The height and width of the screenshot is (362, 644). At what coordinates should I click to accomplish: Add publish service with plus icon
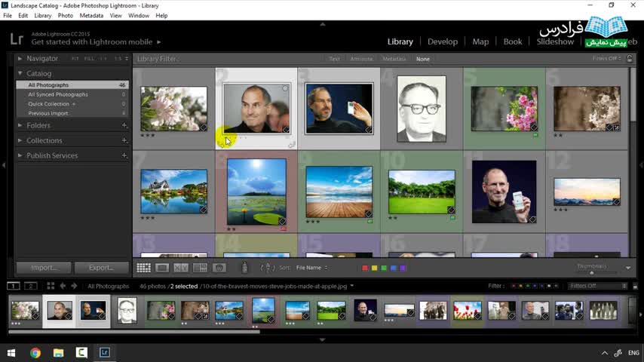[124, 155]
